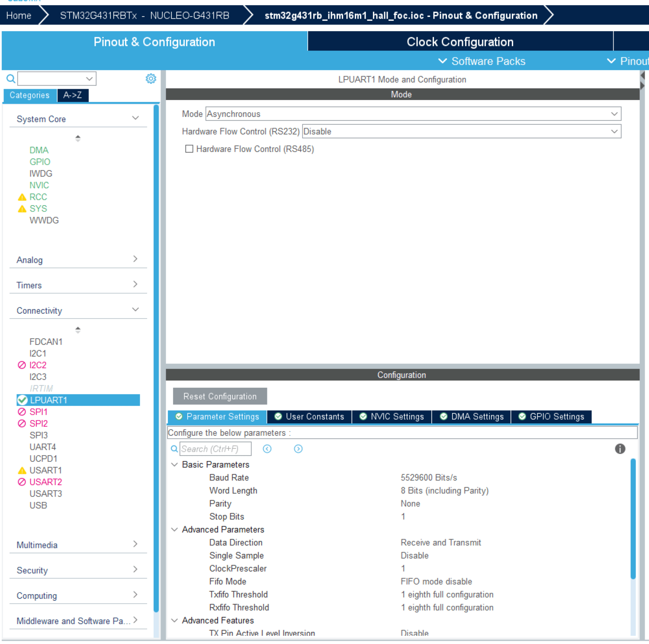Viewport: 649px width, 644px height.
Task: Click the parameter Search (Ctrl+F) field
Action: click(x=215, y=449)
